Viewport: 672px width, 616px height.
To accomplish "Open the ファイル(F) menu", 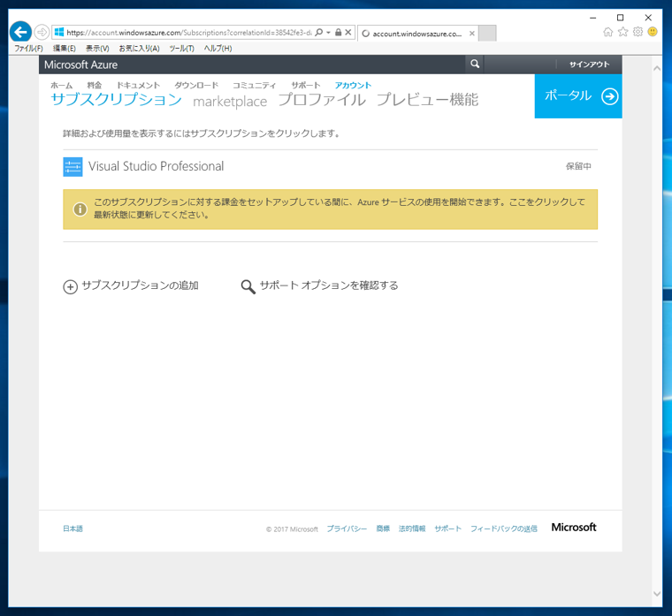I will coord(28,49).
